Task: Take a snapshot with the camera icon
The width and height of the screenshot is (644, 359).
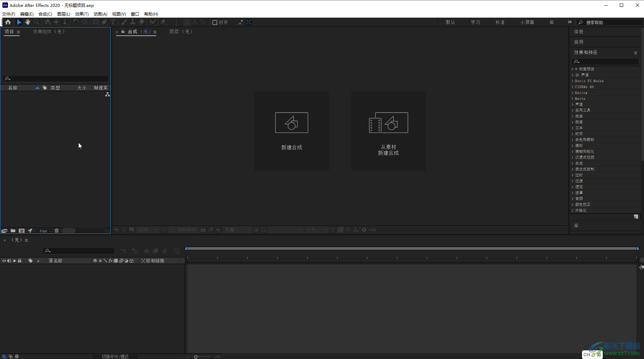Action: coord(203,230)
